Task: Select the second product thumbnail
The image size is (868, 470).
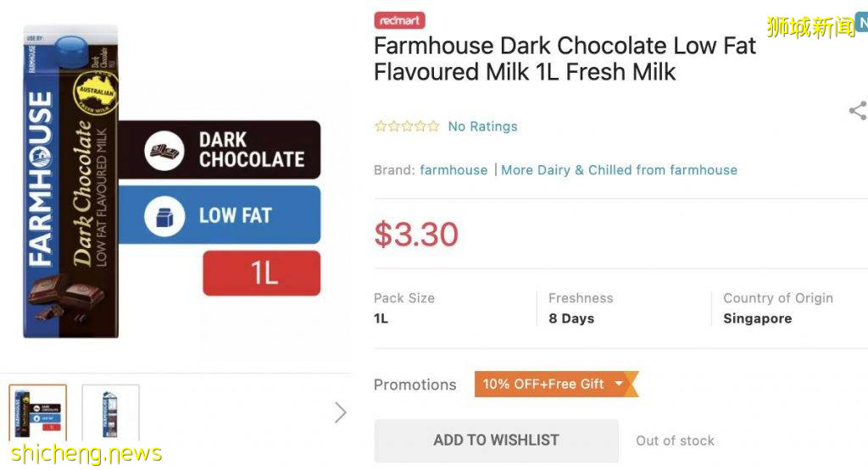Action: 110,413
